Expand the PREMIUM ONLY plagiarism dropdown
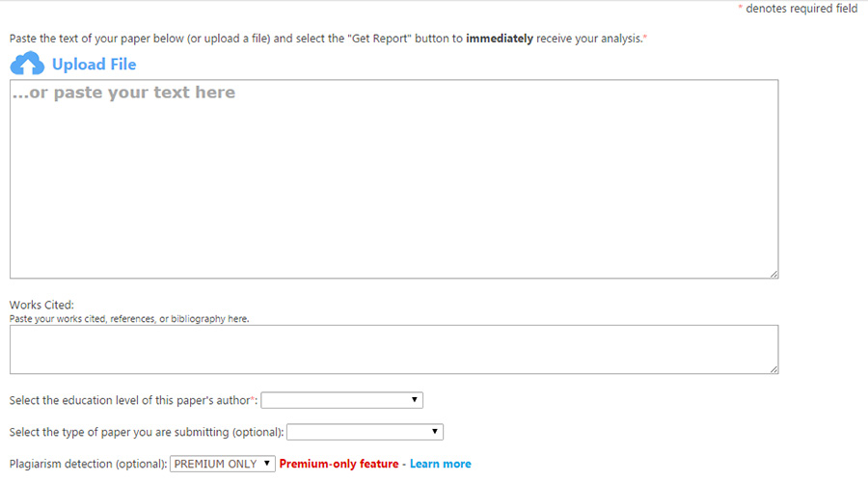The image size is (868, 481). pos(223,464)
